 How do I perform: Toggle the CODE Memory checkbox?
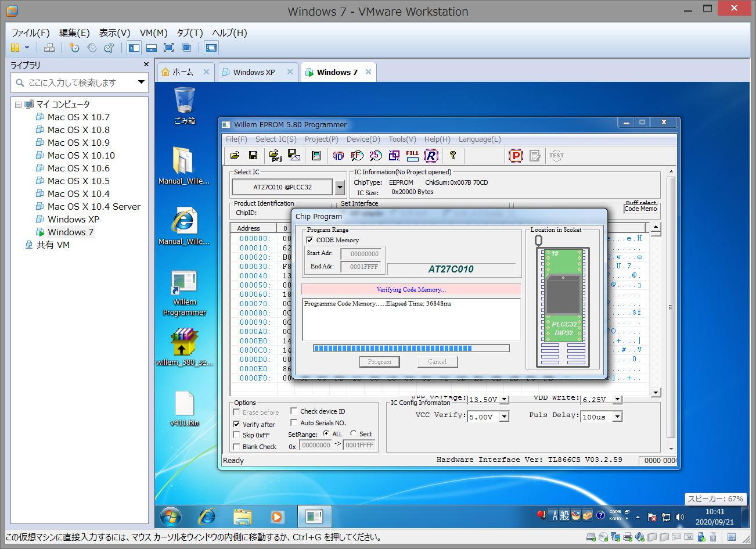[x=310, y=240]
